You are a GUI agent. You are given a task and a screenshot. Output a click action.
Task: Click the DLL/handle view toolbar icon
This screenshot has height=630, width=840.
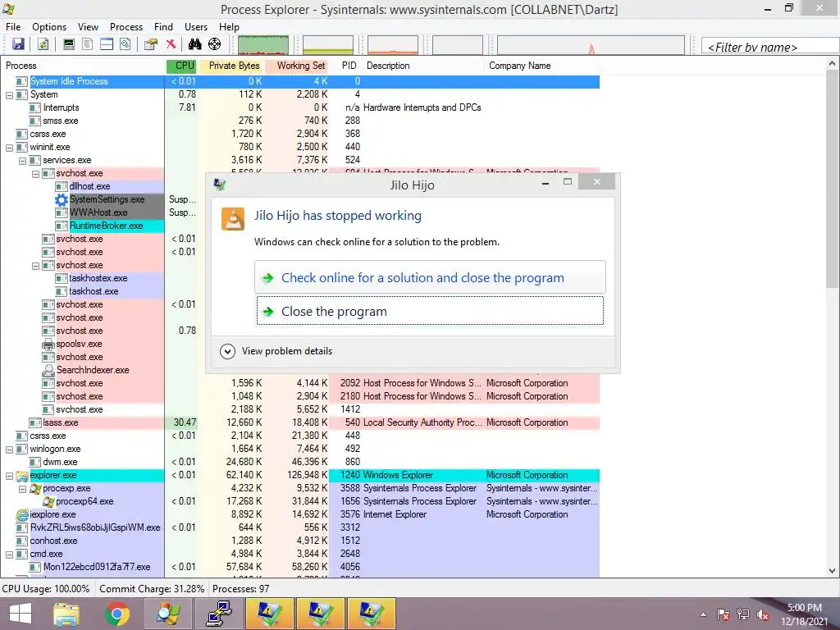point(126,44)
